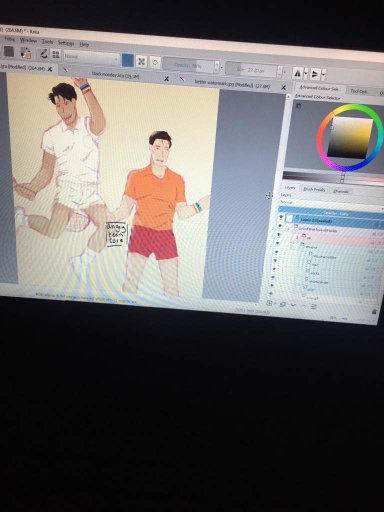The height and width of the screenshot is (512, 384).
Task: Click the reload original preset icon
Action: pos(155,63)
